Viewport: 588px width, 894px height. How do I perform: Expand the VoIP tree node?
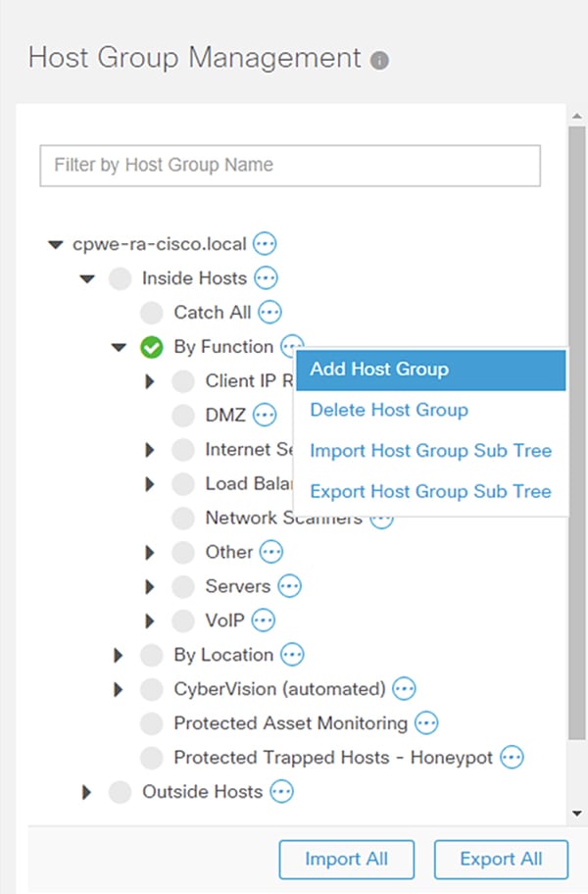[x=149, y=621]
